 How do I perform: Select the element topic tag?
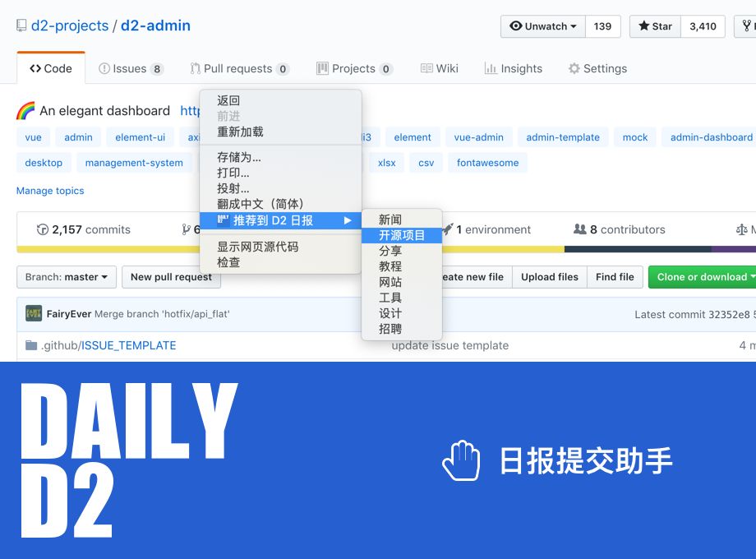coord(413,137)
